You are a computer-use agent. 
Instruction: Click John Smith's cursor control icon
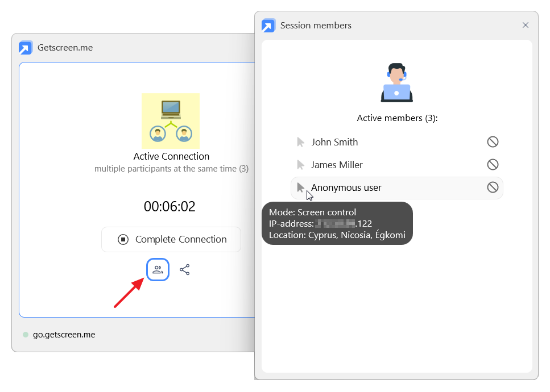click(x=301, y=142)
